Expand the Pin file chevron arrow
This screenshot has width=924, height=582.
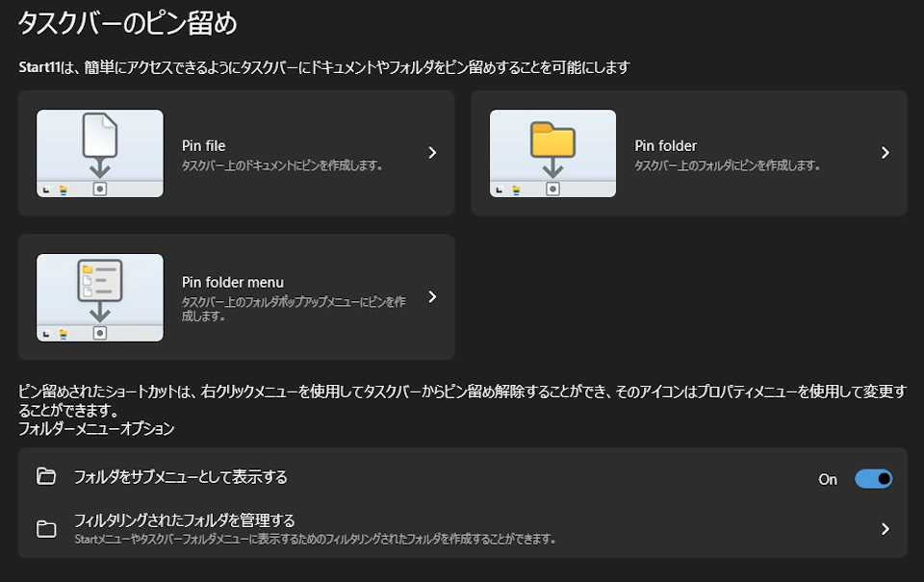[x=432, y=153]
